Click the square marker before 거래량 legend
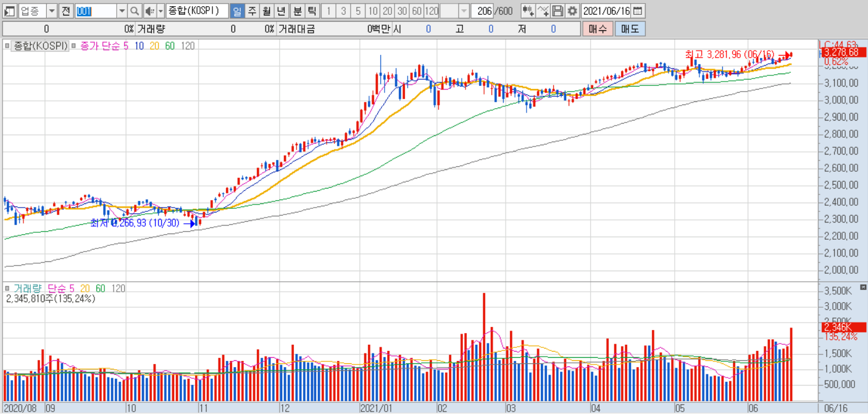The width and height of the screenshot is (868, 414). (x=7, y=288)
